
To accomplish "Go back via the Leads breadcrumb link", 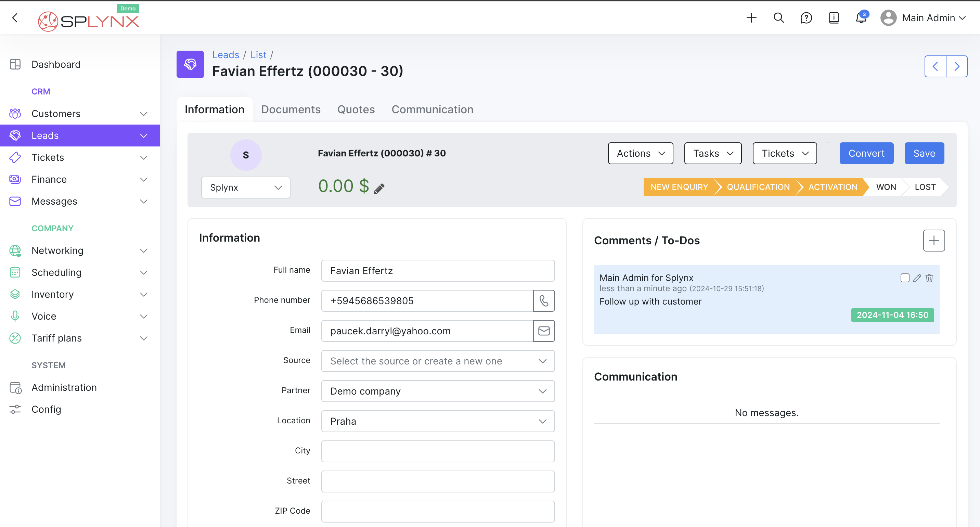I will pos(225,55).
